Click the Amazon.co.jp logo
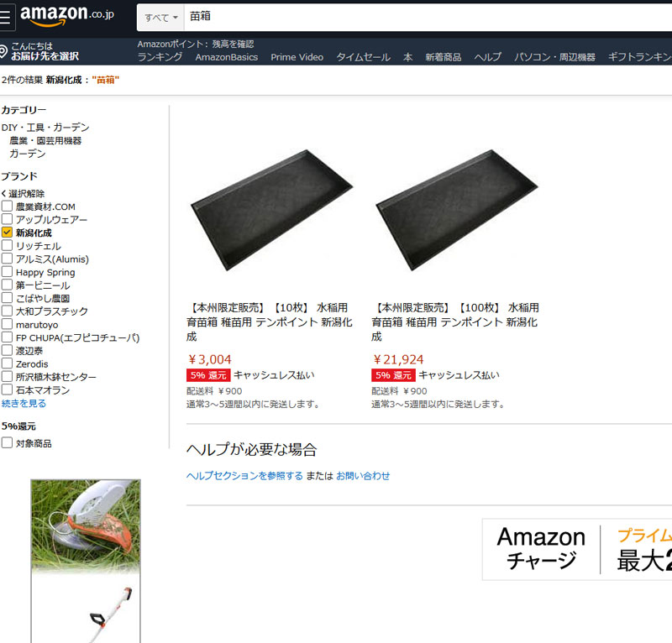The width and height of the screenshot is (672, 643). (x=67, y=15)
